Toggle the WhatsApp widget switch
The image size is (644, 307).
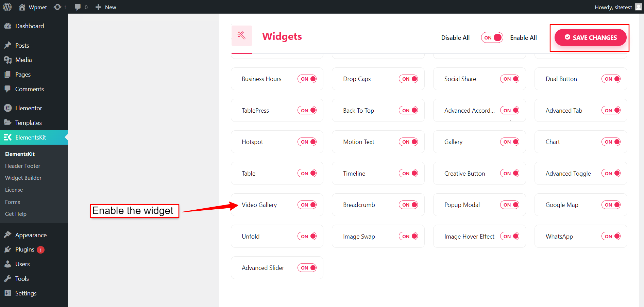pos(611,236)
